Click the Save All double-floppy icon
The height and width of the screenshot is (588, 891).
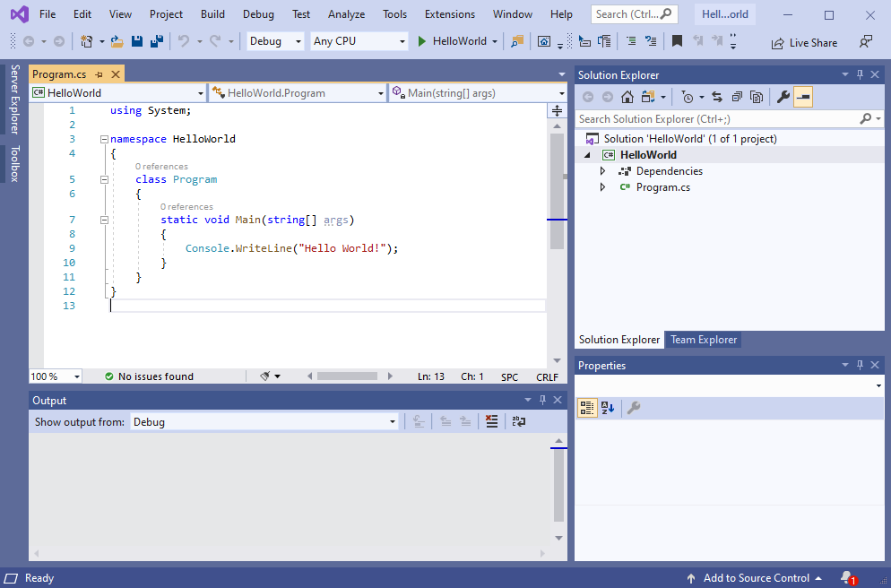coord(157,41)
